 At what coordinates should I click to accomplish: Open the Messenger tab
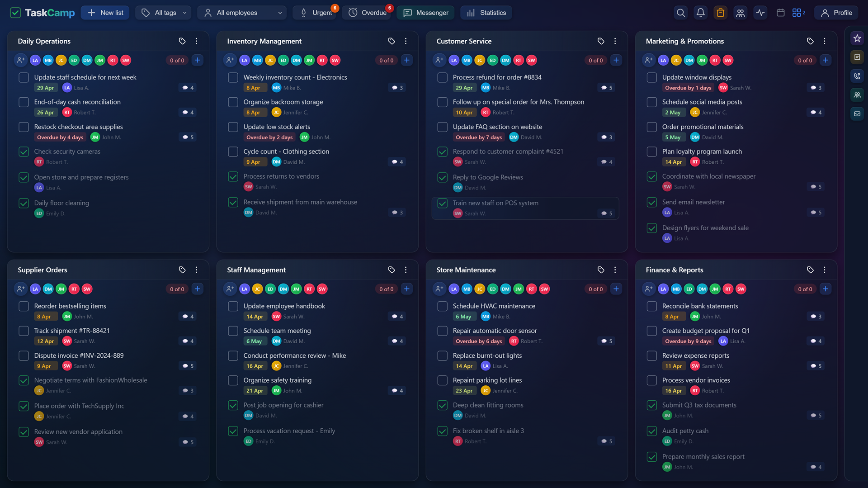pyautogui.click(x=426, y=13)
